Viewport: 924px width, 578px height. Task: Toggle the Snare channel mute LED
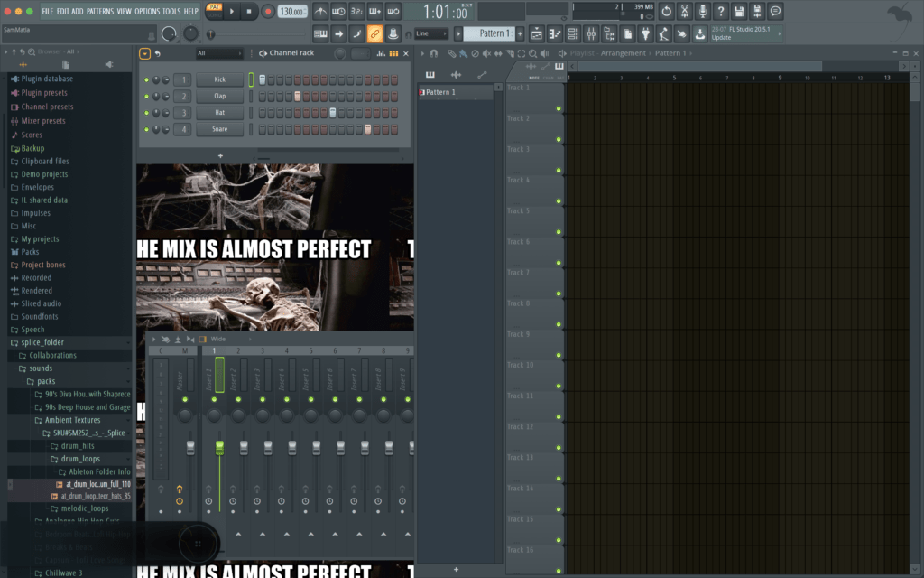(x=147, y=129)
